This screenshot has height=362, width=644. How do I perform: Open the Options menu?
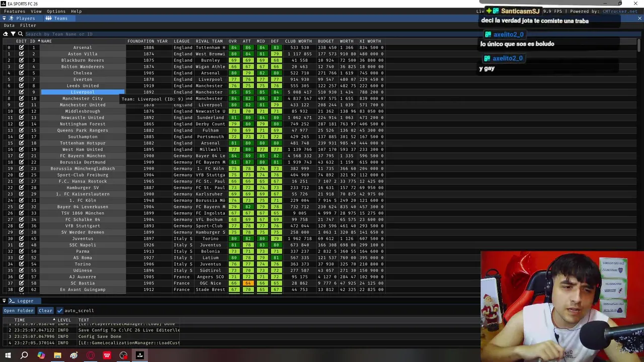tap(56, 11)
